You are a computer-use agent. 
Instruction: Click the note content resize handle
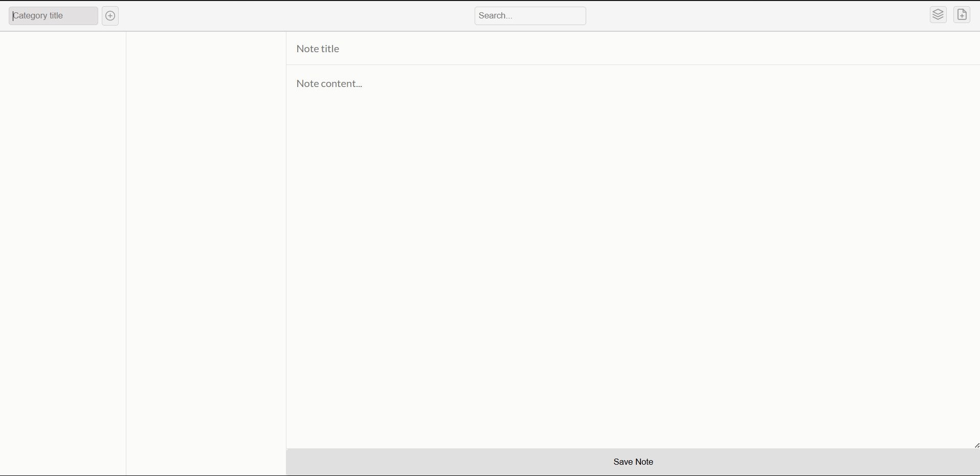point(976,445)
